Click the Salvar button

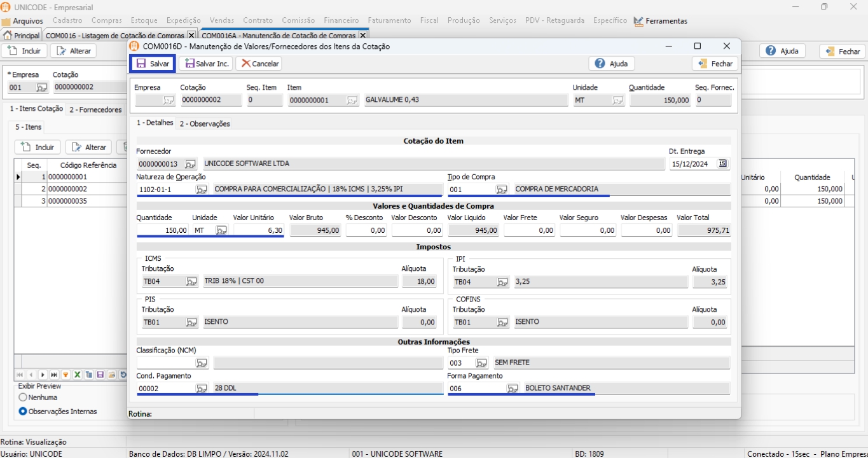tap(153, 64)
